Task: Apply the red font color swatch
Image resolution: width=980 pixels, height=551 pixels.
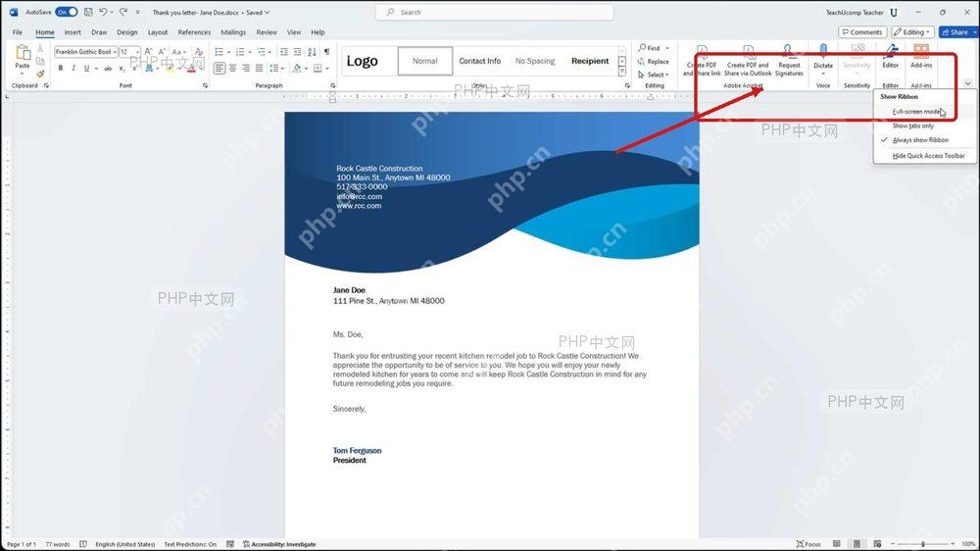Action: coord(192,69)
